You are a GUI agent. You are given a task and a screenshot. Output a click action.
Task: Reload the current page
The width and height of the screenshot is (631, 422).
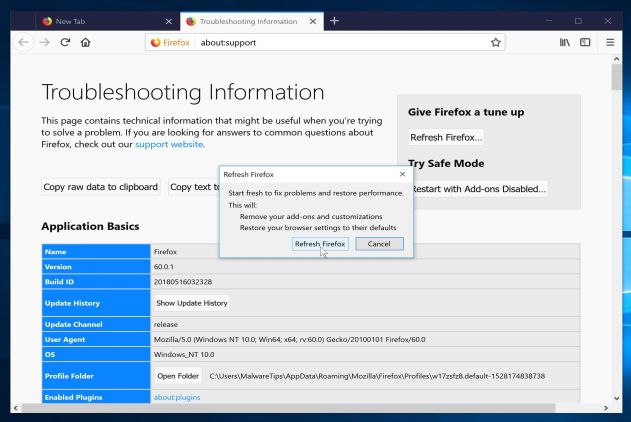tap(65, 42)
